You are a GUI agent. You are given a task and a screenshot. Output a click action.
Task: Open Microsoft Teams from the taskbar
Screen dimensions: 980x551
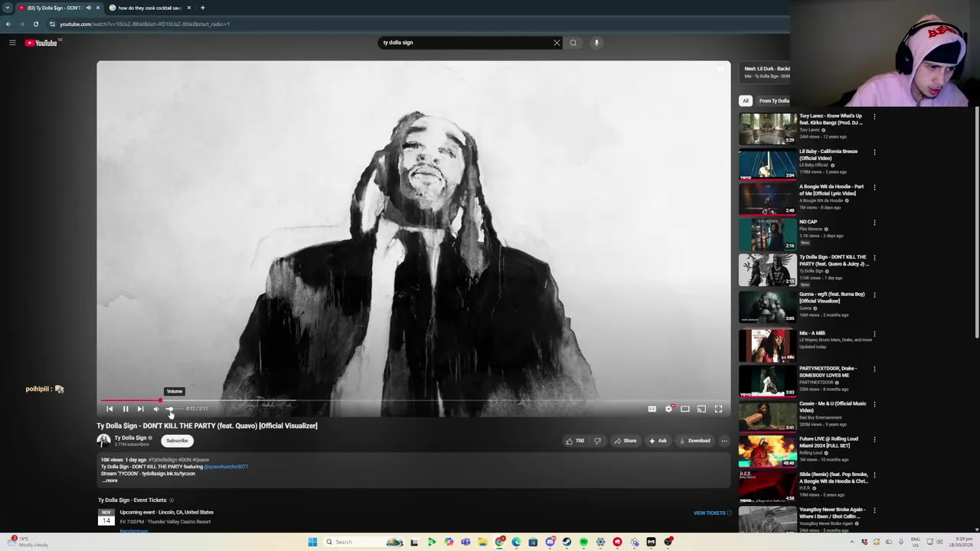point(465,542)
